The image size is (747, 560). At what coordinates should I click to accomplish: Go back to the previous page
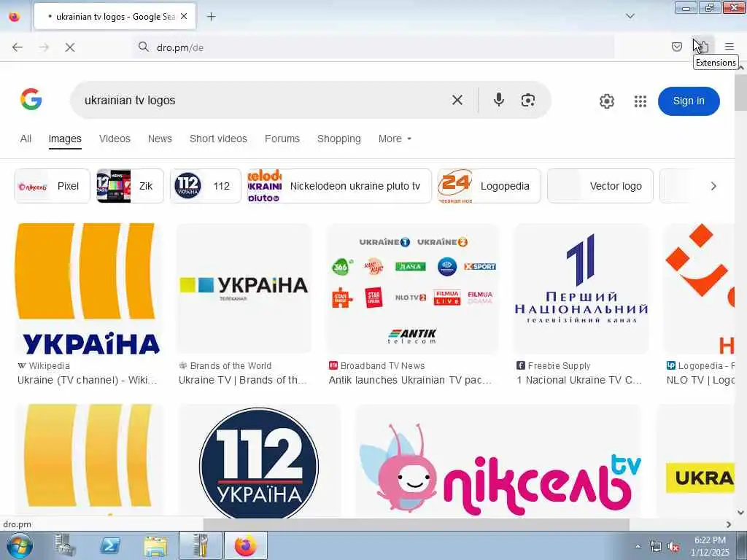click(x=18, y=47)
